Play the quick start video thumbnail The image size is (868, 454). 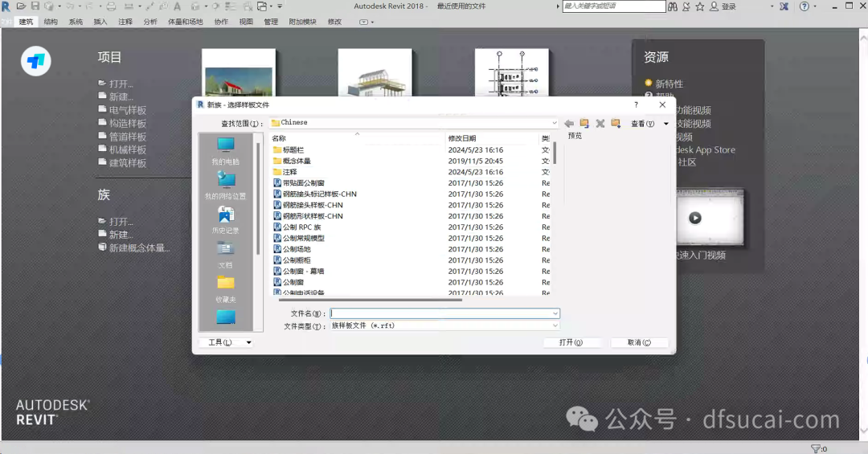(x=695, y=218)
